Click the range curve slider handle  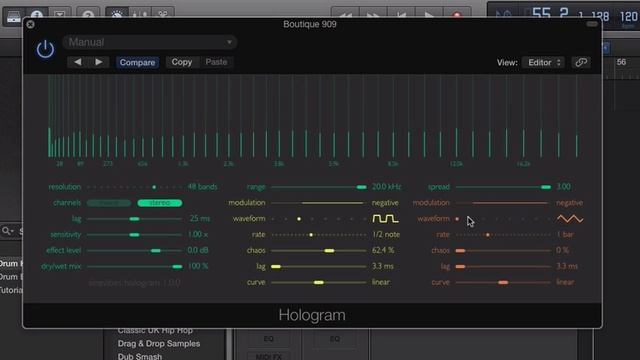tap(319, 282)
